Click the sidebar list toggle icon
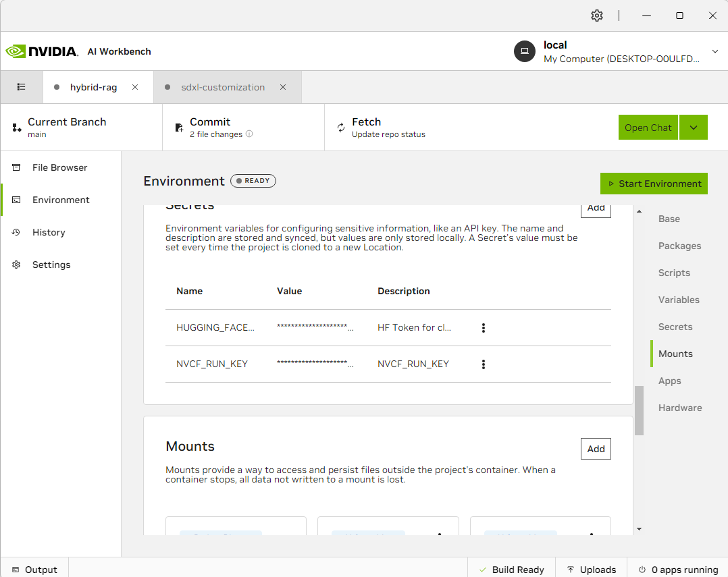Image resolution: width=728 pixels, height=577 pixels. point(22,87)
